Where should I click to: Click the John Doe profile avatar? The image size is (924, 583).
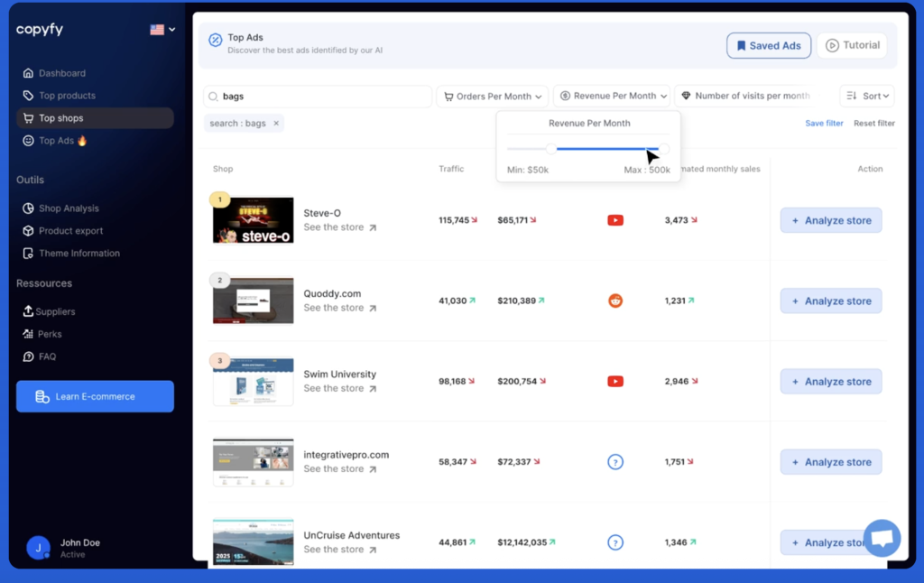click(x=38, y=548)
